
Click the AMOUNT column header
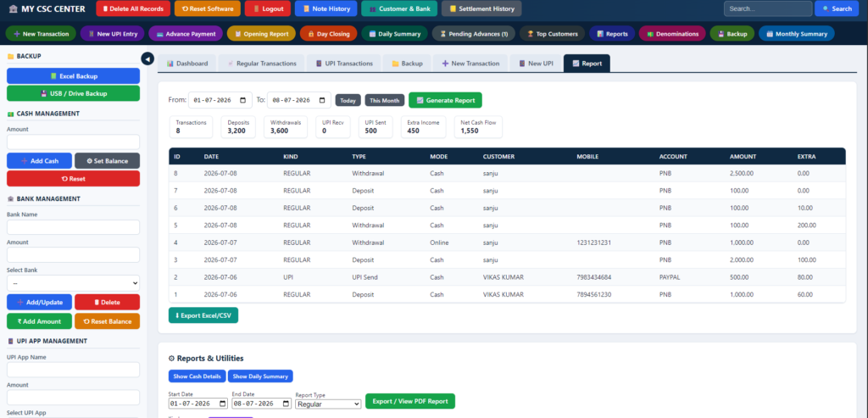click(x=743, y=157)
